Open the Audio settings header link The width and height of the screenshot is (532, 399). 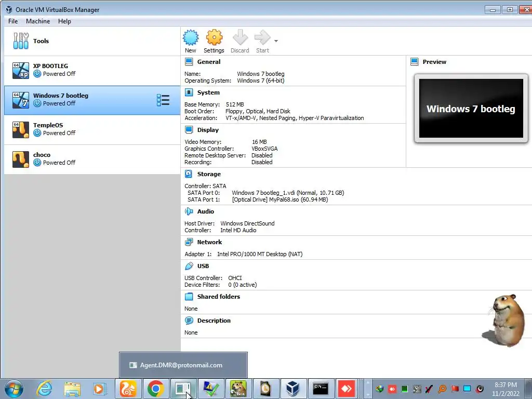click(x=206, y=211)
